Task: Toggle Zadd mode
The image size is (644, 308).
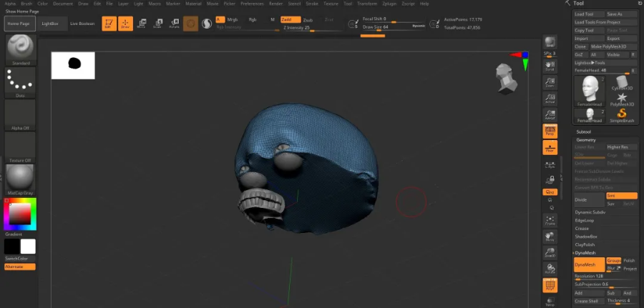Action: coord(291,20)
